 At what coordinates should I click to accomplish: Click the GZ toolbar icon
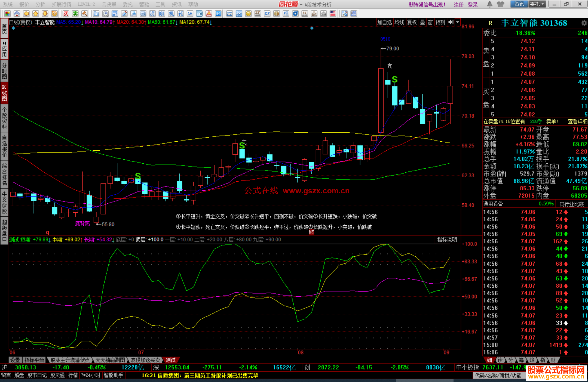(x=267, y=14)
